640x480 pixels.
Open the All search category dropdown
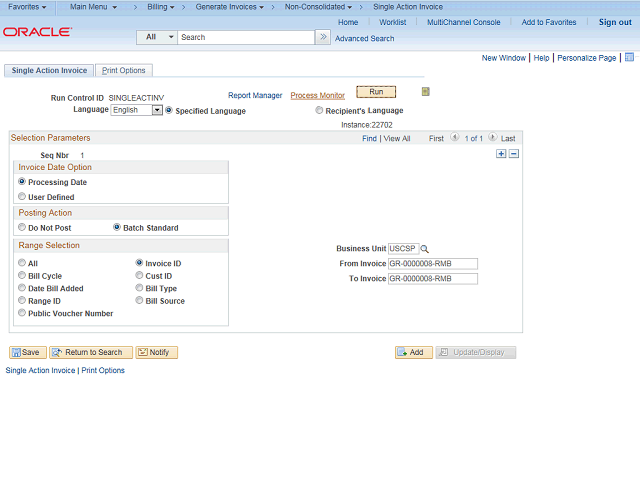[157, 37]
